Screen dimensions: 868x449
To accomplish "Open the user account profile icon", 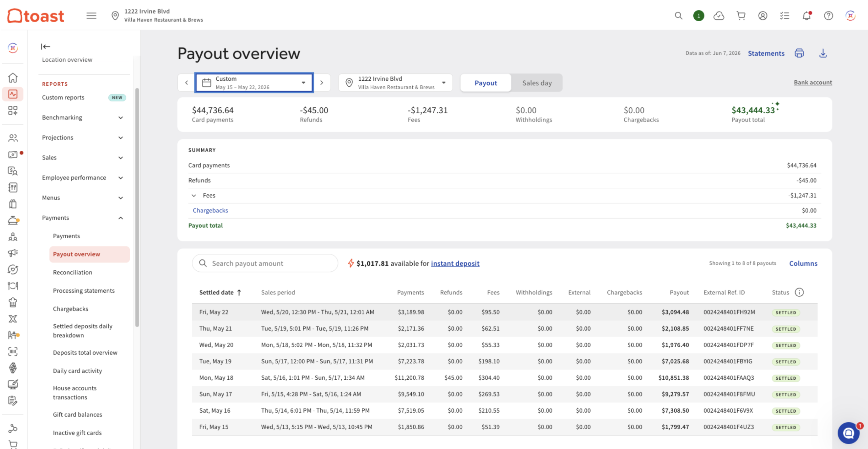I will point(763,16).
